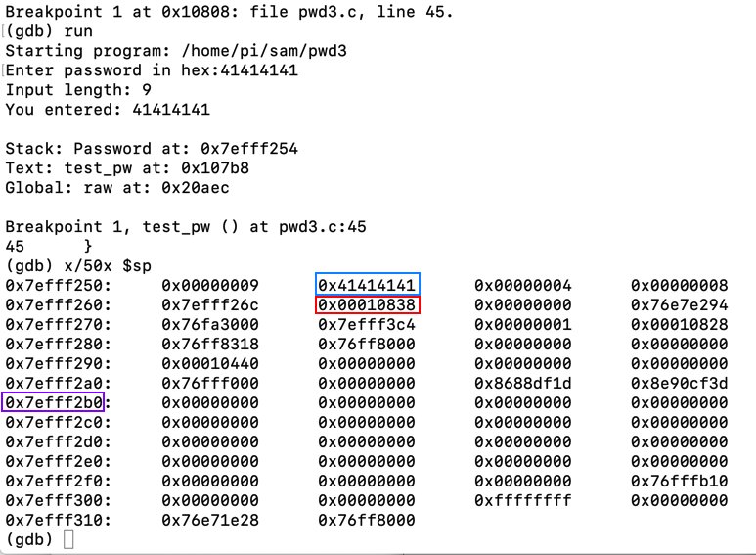Click the pointer value 0x7efff3c4
The width and height of the screenshot is (756, 555).
tap(367, 324)
